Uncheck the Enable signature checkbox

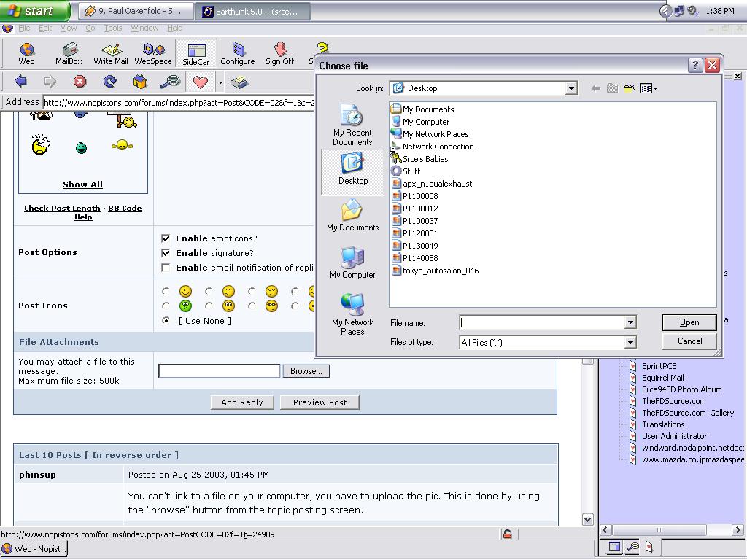coord(166,253)
